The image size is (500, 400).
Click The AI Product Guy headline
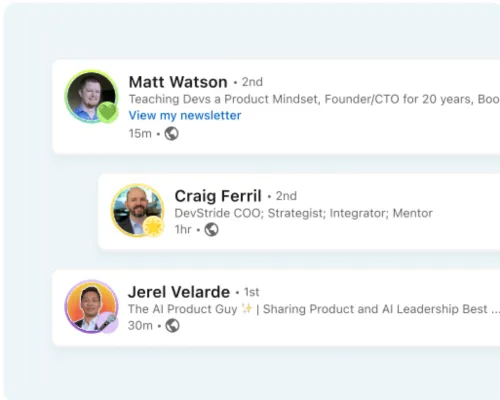point(314,309)
